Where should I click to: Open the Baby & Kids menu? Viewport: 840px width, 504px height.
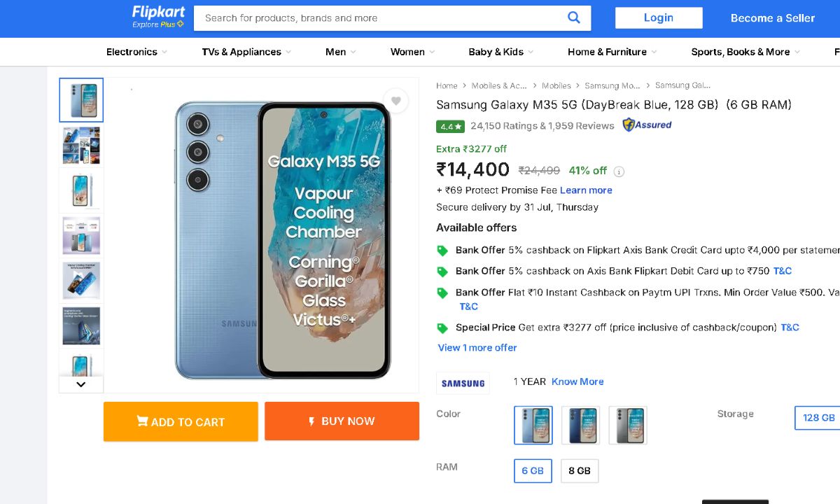pos(500,52)
